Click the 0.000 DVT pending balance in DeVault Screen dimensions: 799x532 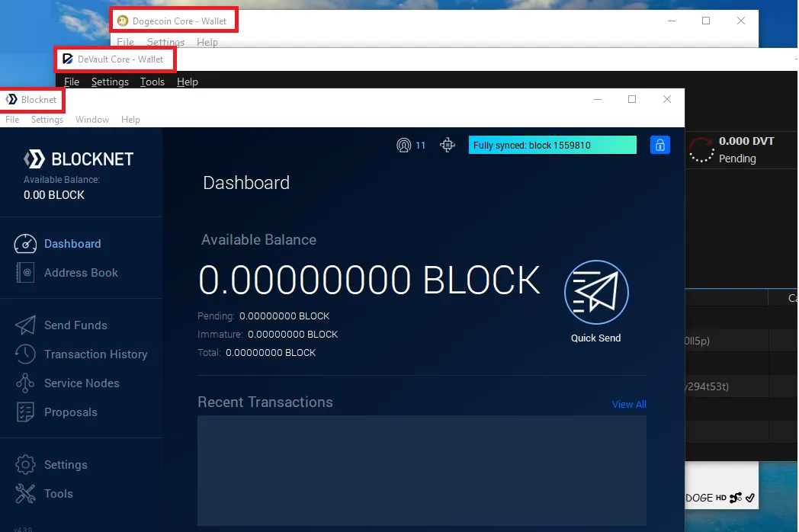[x=746, y=141]
